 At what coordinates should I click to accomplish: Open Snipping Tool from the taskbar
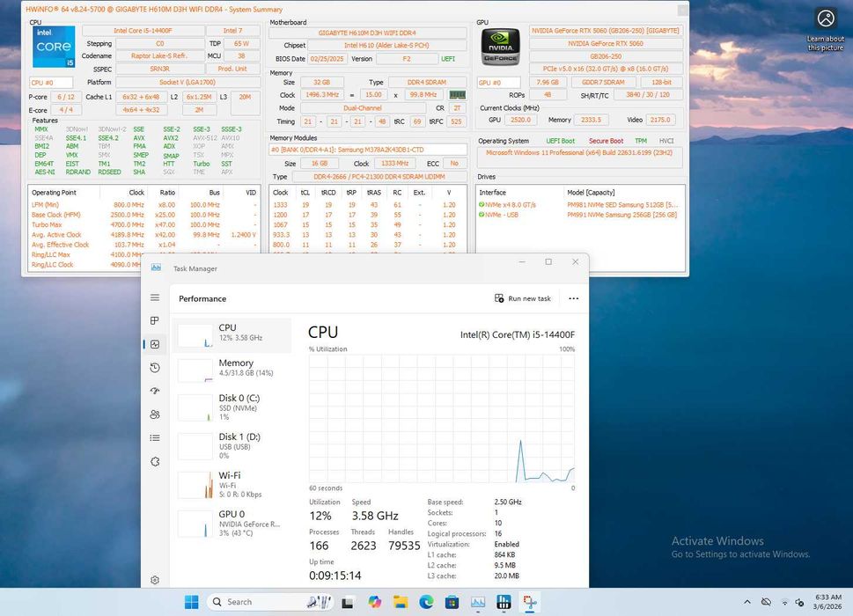point(530,602)
